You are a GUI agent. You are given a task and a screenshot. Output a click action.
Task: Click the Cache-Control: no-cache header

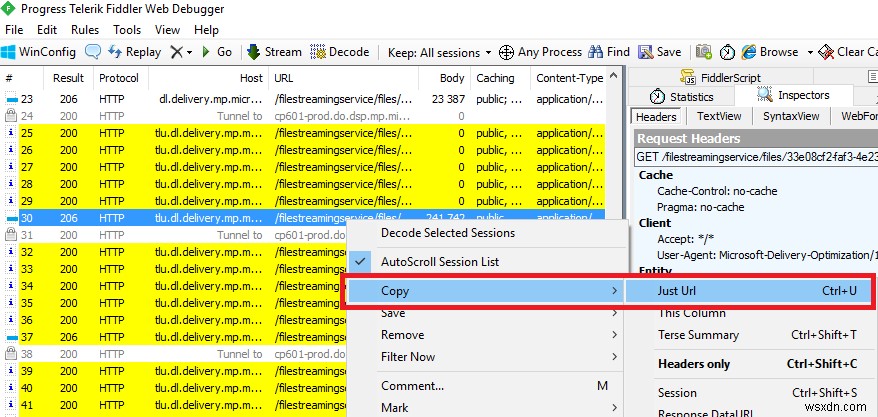pos(717,191)
